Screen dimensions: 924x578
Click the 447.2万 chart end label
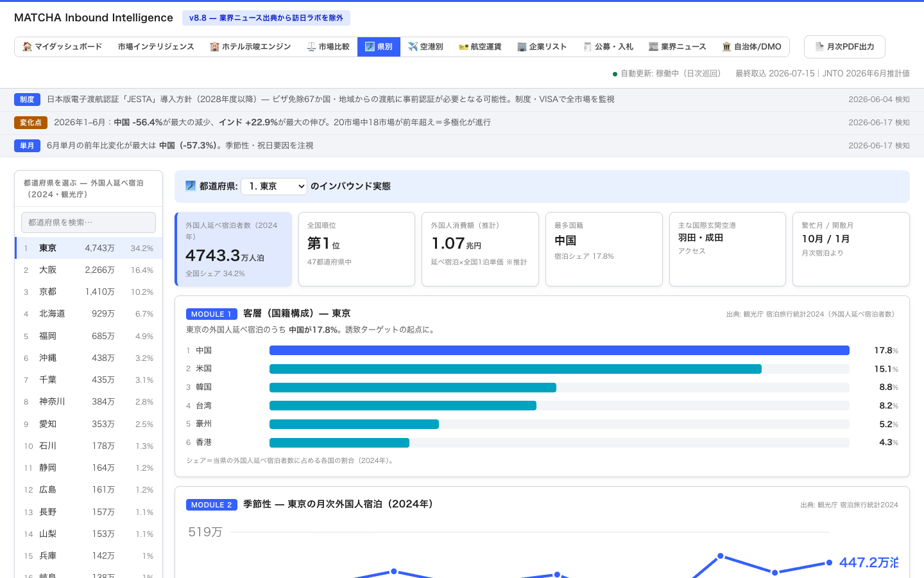pyautogui.click(x=869, y=563)
